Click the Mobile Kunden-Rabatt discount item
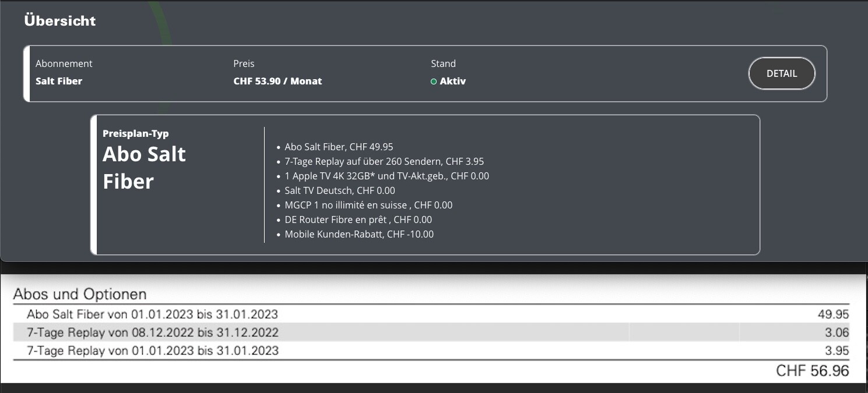Screen dimensions: 868x393 359,234
